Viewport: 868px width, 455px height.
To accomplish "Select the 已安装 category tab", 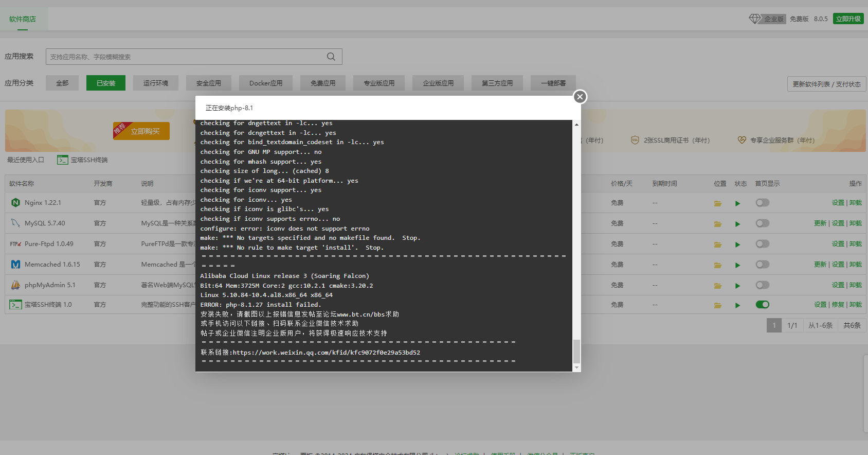I will click(106, 83).
